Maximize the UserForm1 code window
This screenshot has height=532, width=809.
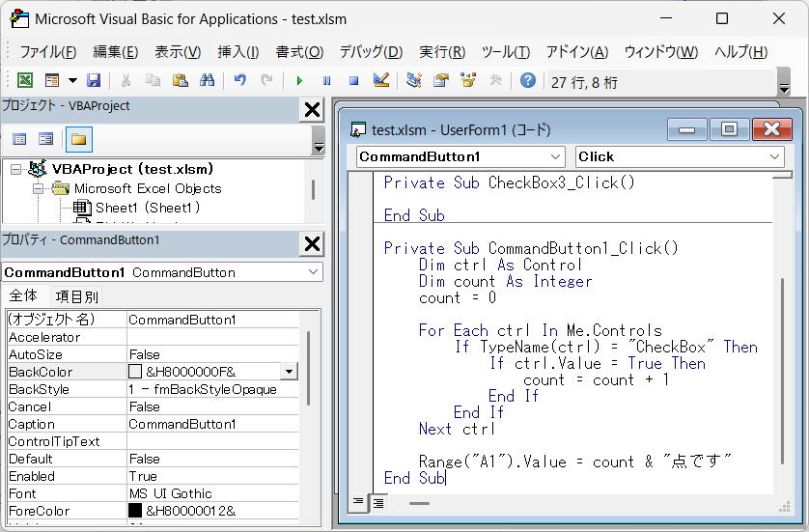coord(730,129)
